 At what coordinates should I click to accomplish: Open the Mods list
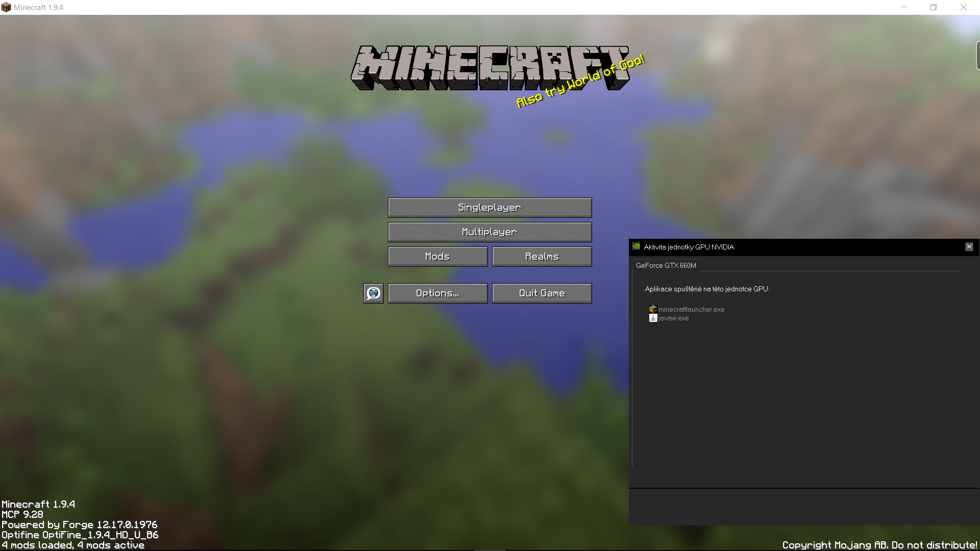437,257
